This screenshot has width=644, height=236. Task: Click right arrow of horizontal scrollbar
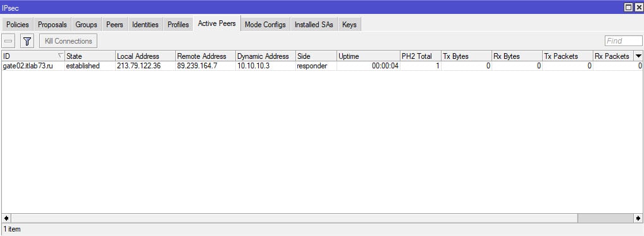[x=638, y=218]
